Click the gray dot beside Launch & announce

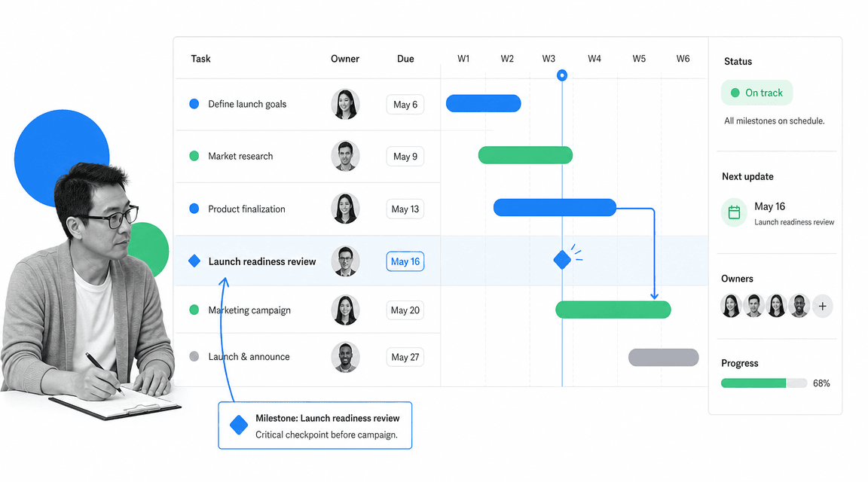tap(194, 356)
